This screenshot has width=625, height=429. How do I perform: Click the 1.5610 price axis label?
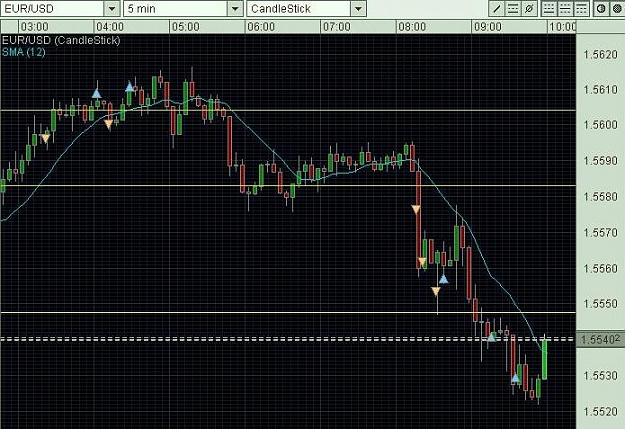click(601, 90)
